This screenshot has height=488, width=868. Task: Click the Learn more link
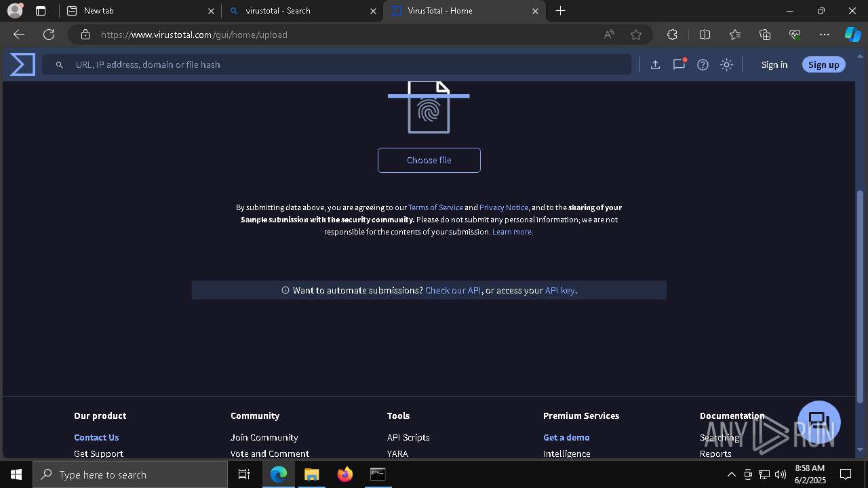click(513, 232)
